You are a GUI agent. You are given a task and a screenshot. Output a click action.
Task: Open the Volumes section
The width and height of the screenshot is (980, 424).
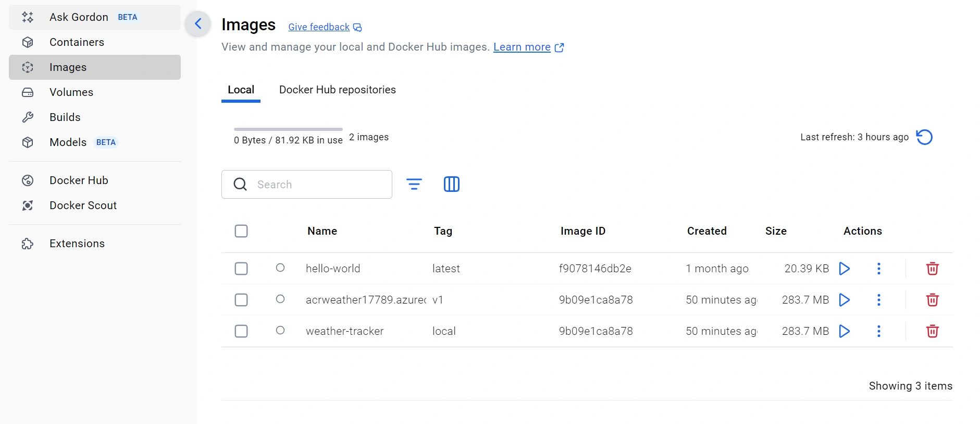tap(95, 92)
